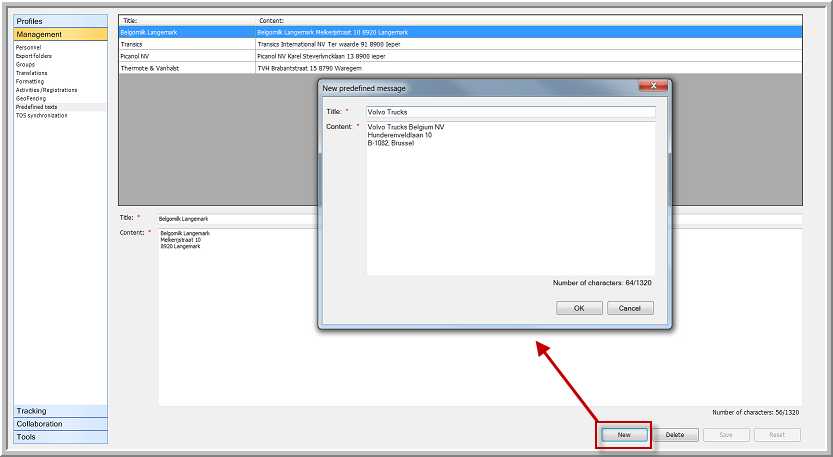Expand the Collaboration section
This screenshot has height=457, width=833.
coord(60,424)
